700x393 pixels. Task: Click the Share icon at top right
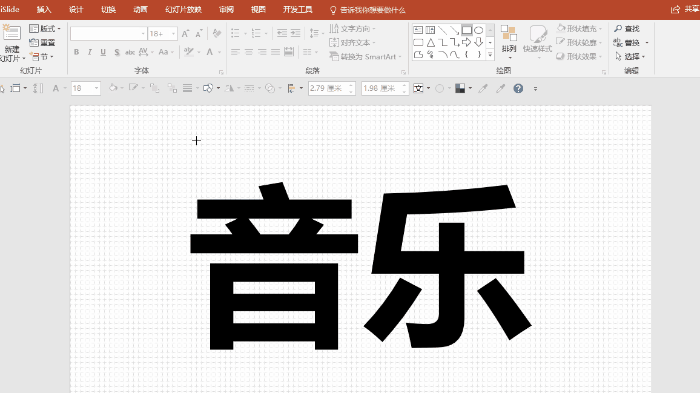pos(675,9)
